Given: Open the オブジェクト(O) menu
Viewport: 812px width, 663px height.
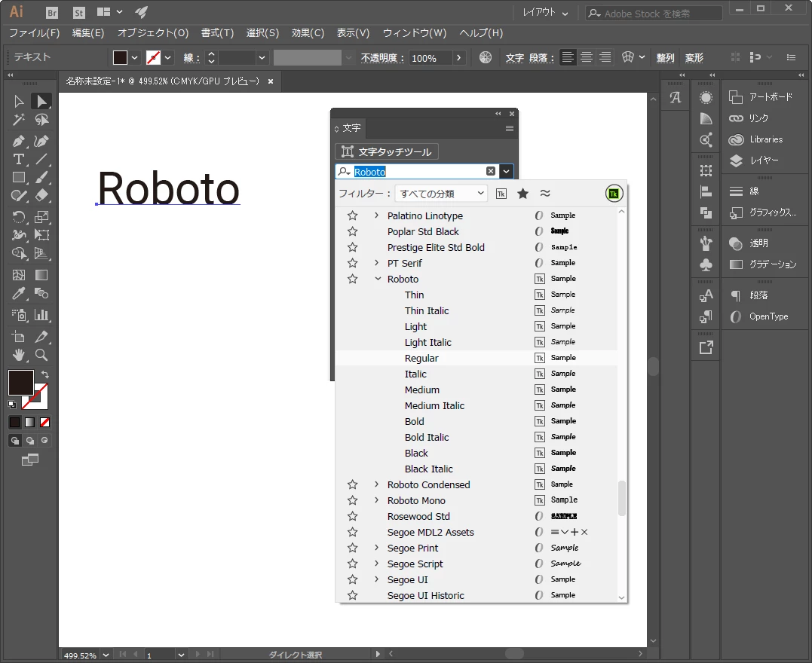Looking at the screenshot, I should pyautogui.click(x=153, y=33).
